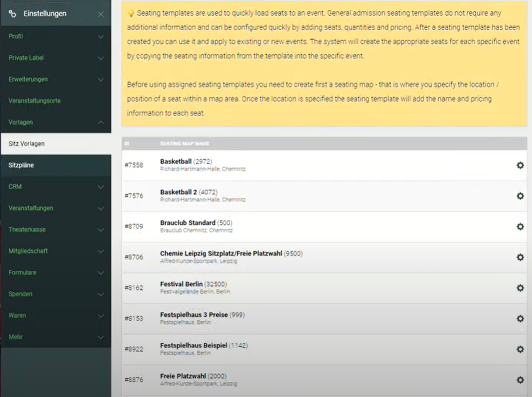
Task: Select Sitz Vorlagen menu item
Action: point(27,143)
